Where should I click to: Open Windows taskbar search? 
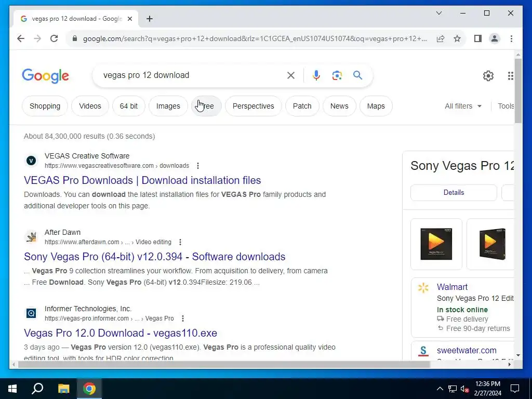pyautogui.click(x=37, y=389)
